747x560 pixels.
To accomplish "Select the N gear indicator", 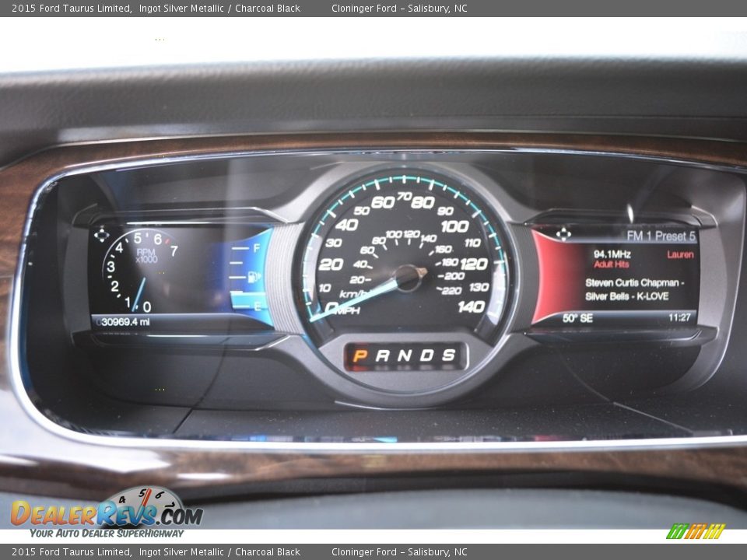I will coord(403,355).
